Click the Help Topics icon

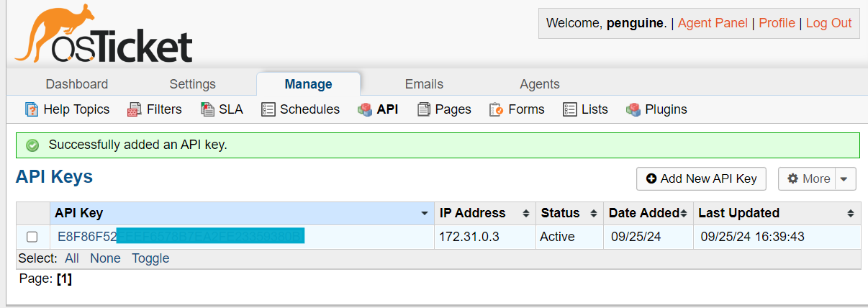tap(32, 109)
